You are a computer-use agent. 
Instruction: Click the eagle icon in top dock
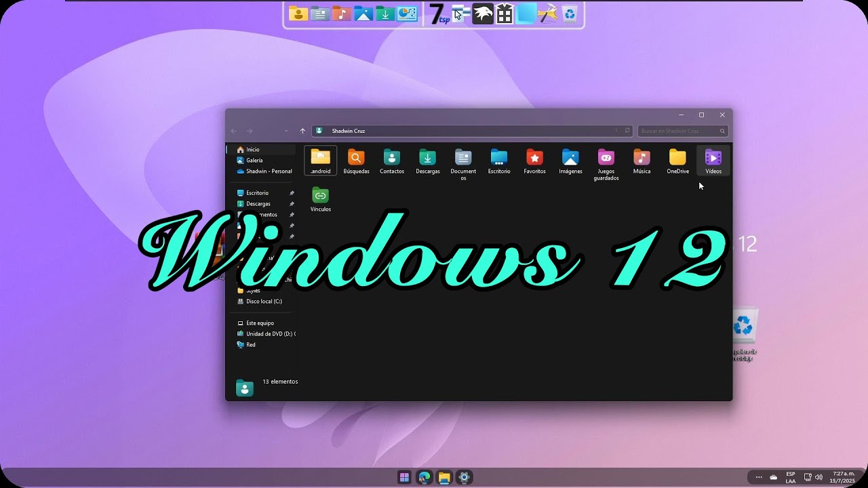click(x=483, y=14)
